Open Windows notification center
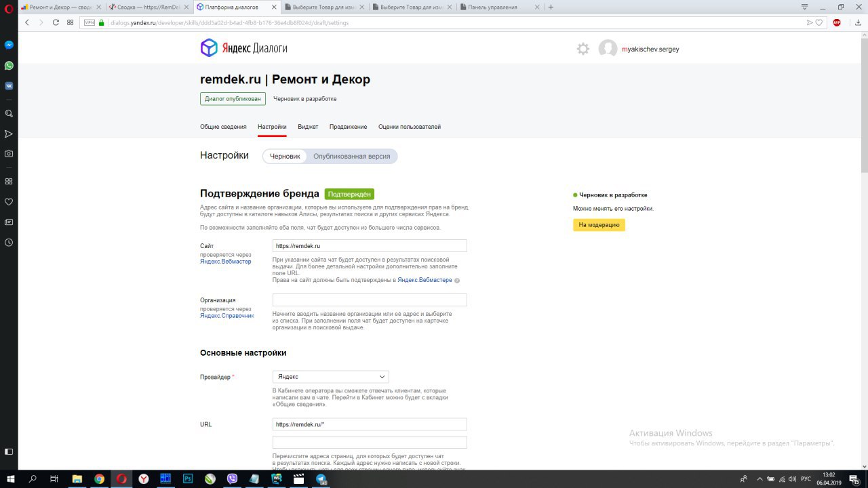 854,479
